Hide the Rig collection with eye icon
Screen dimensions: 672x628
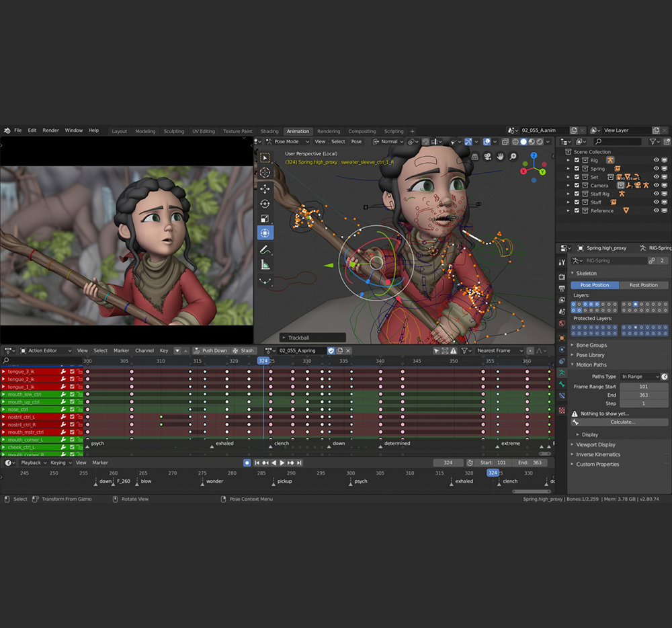click(x=657, y=160)
